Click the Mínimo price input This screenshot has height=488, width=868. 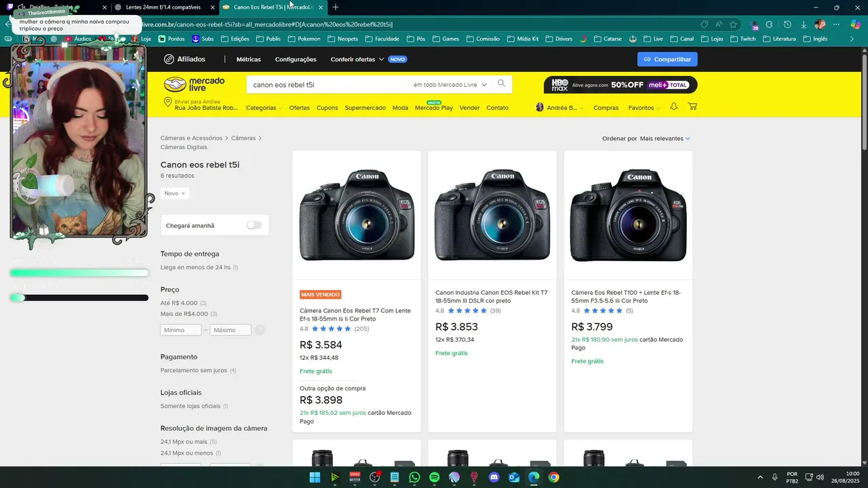[180, 330]
